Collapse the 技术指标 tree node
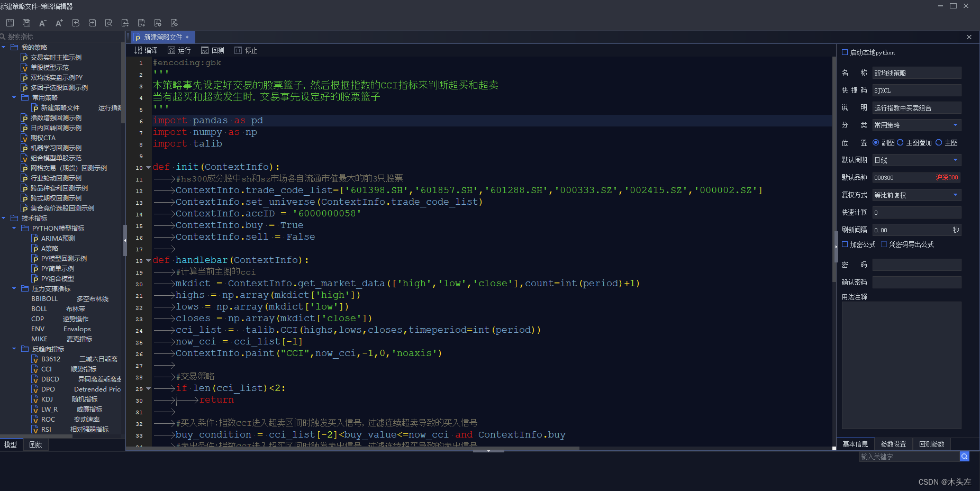This screenshot has height=491, width=980. [4, 218]
